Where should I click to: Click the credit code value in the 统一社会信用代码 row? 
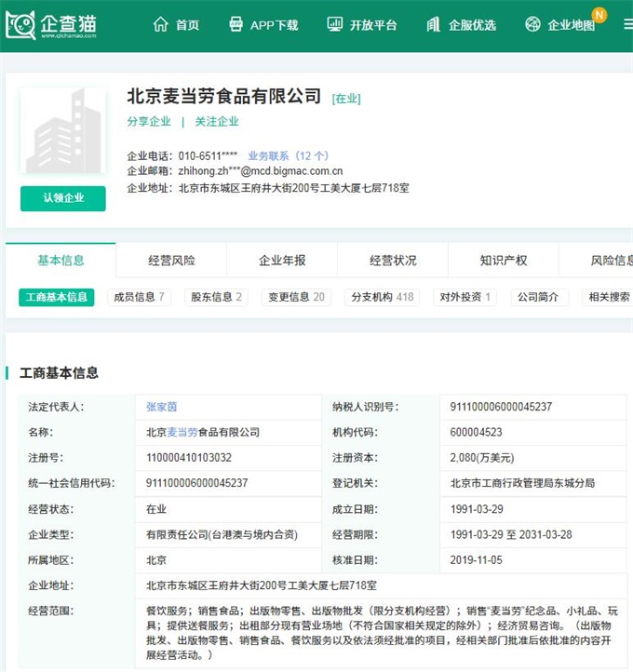[197, 483]
